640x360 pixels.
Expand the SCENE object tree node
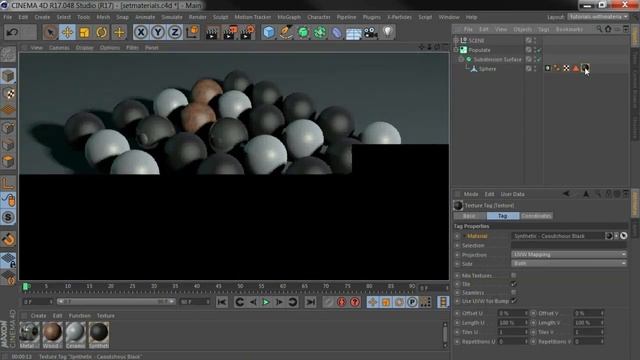[x=456, y=40]
